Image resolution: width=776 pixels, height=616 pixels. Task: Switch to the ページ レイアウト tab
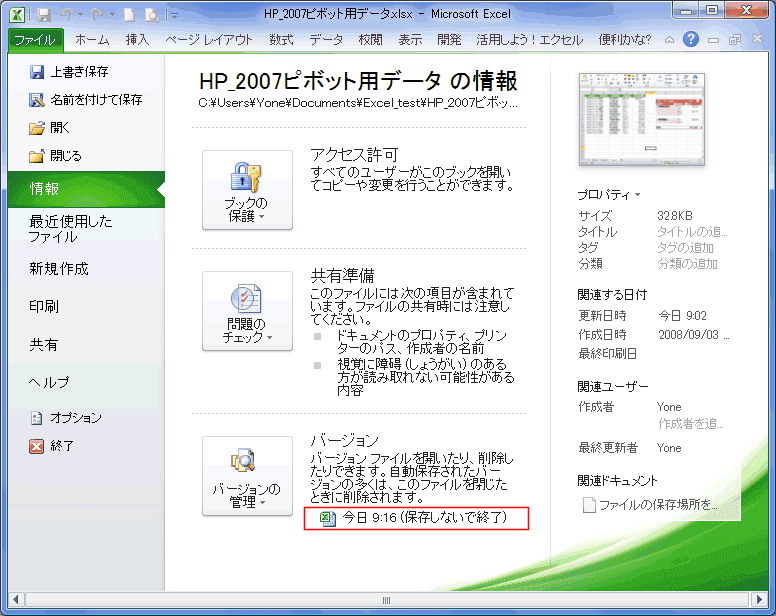(x=209, y=40)
